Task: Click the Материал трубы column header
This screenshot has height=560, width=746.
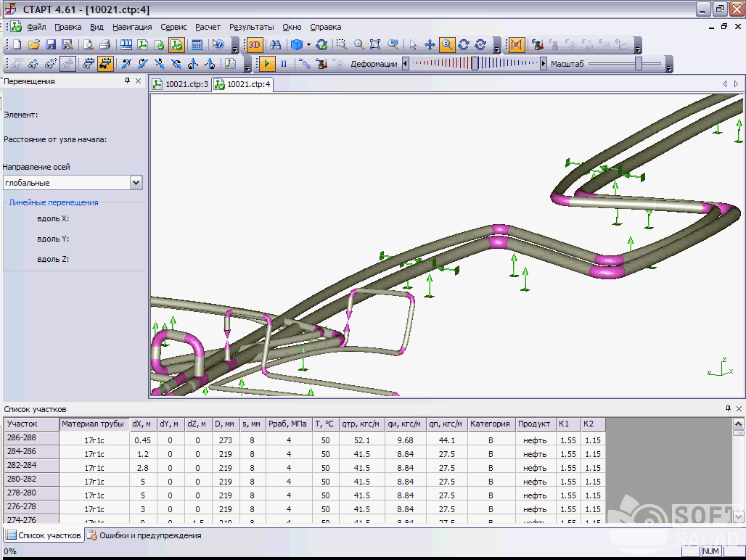Action: pos(94,424)
